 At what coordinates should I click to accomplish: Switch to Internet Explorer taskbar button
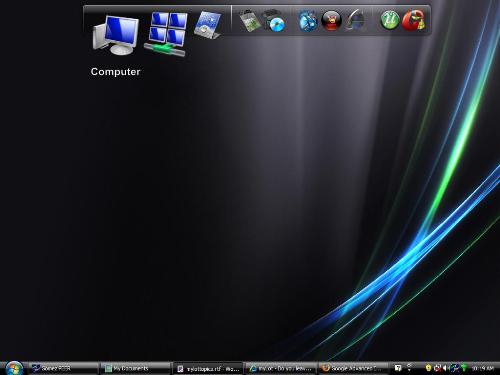(x=281, y=368)
